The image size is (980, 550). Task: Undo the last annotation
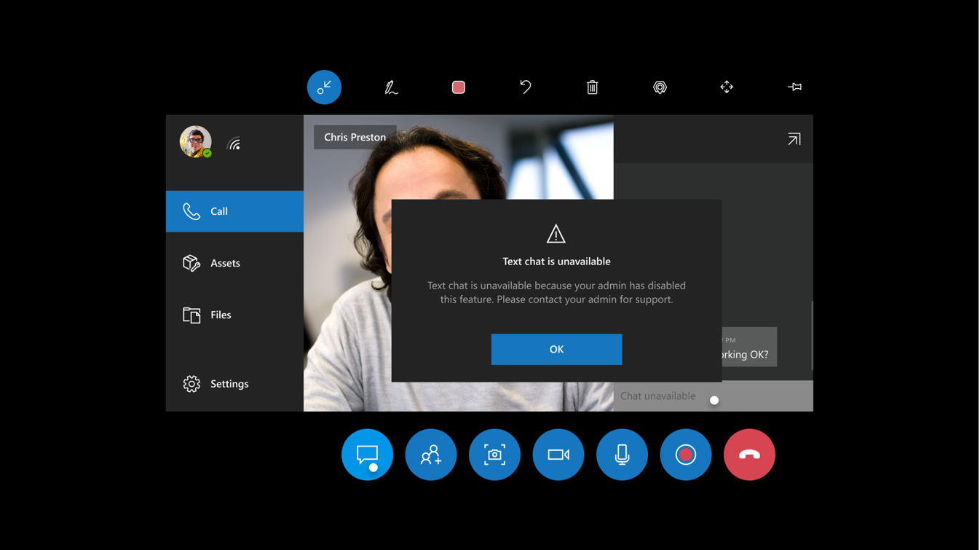[x=525, y=87]
